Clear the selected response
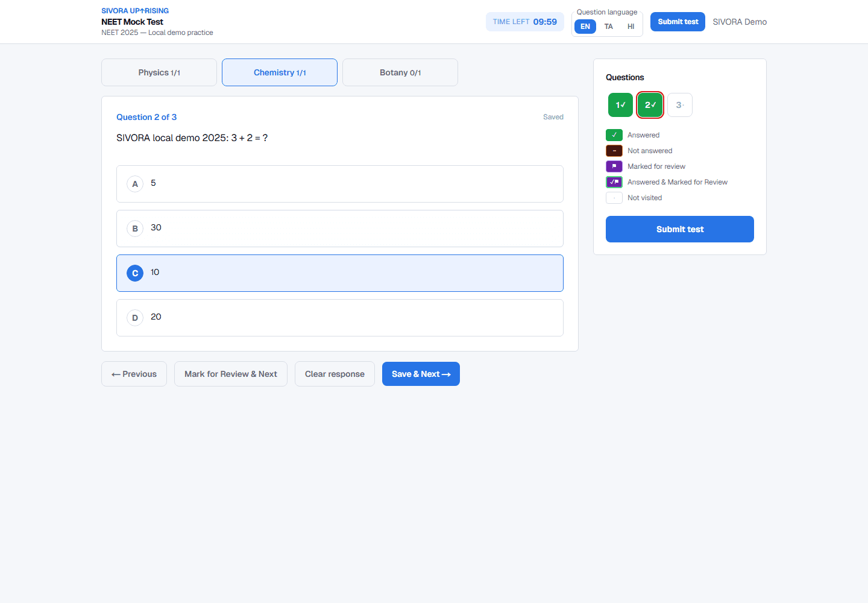 335,374
